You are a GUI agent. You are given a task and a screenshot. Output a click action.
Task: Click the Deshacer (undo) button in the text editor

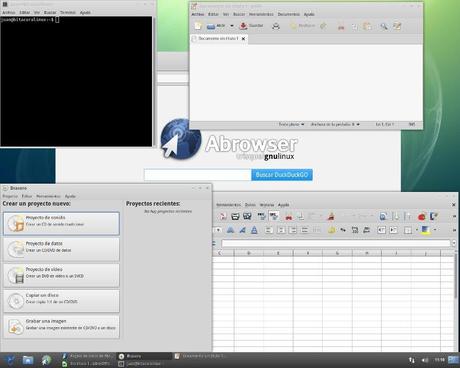click(302, 26)
